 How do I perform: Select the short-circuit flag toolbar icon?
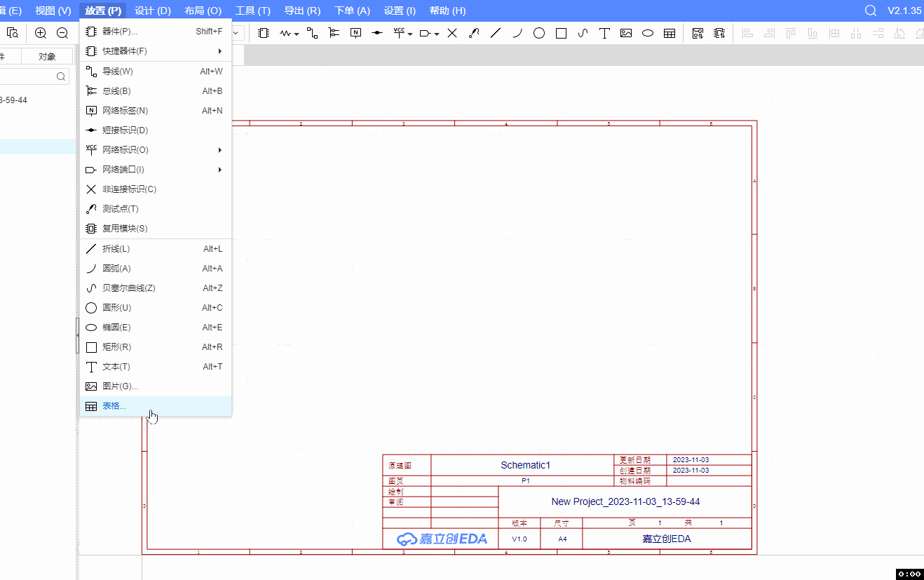pyautogui.click(x=377, y=33)
